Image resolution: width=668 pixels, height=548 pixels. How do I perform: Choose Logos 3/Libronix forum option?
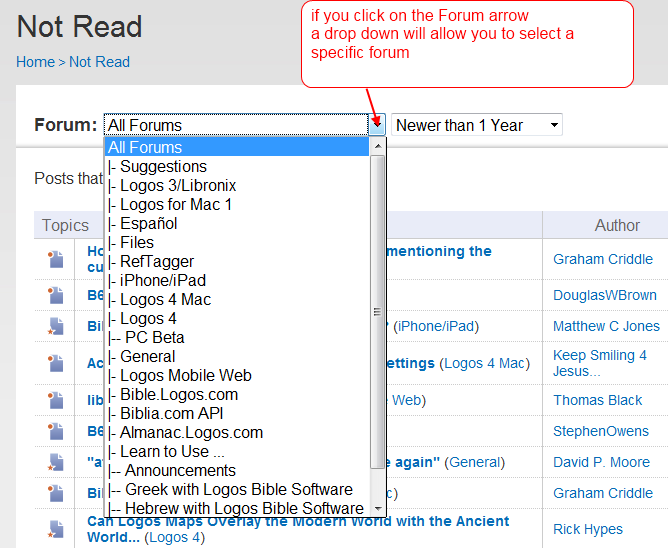tap(237, 185)
